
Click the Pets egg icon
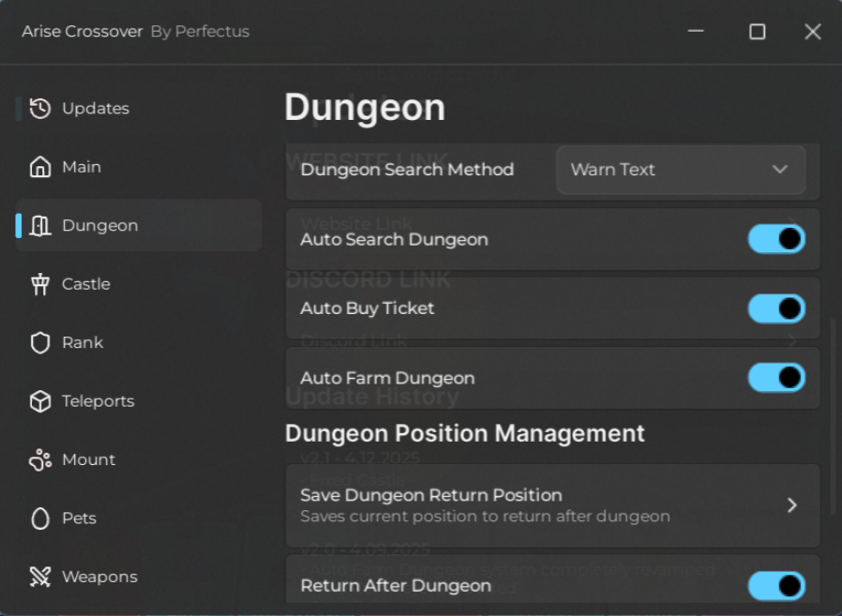pyautogui.click(x=39, y=518)
